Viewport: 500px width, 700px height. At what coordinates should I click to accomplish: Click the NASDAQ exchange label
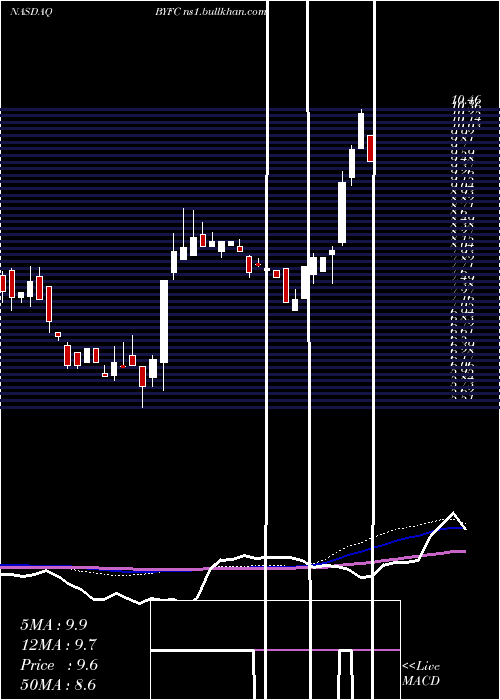[31, 12]
